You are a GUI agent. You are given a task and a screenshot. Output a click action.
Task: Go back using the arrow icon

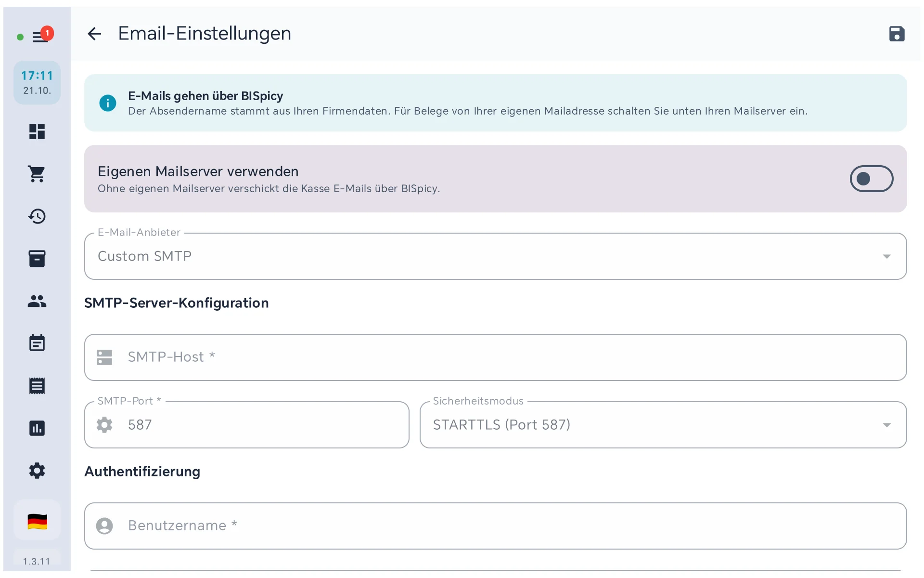pos(94,34)
